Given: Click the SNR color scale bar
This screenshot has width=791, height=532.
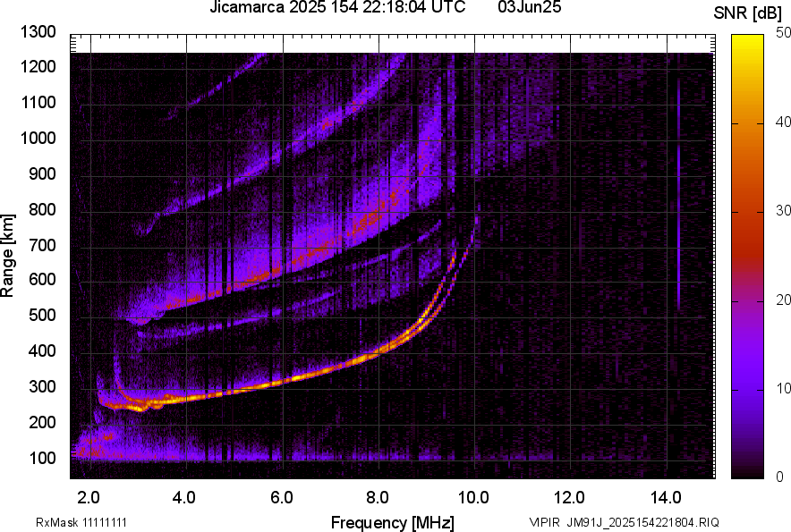Looking at the screenshot, I should pos(748,257).
